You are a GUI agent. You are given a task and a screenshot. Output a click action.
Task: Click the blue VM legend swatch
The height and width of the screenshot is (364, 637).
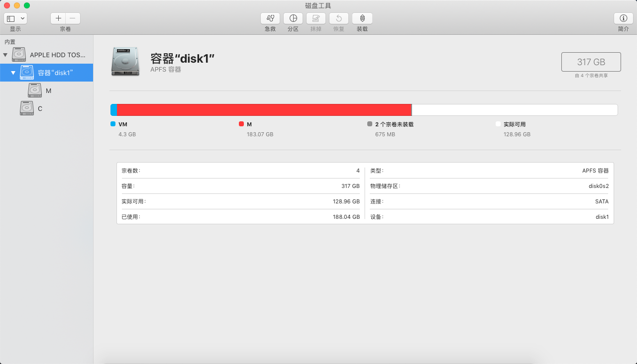[113, 124]
